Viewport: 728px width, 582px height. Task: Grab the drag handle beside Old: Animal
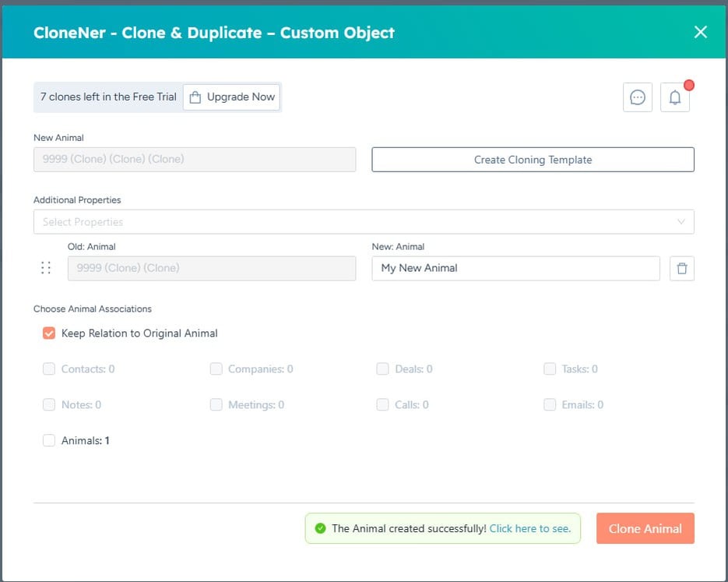(46, 268)
